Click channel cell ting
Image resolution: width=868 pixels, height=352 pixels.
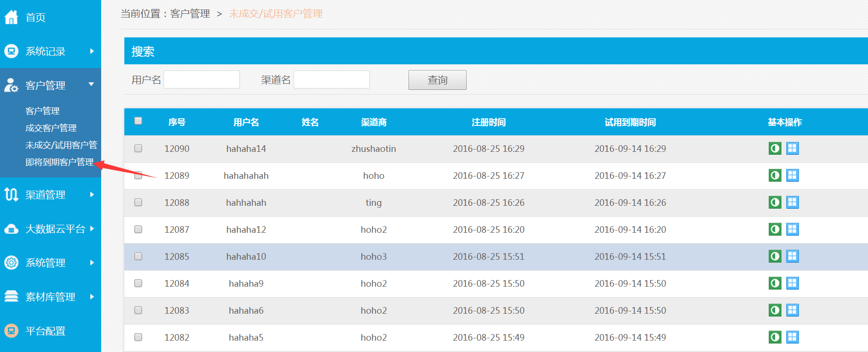point(373,202)
